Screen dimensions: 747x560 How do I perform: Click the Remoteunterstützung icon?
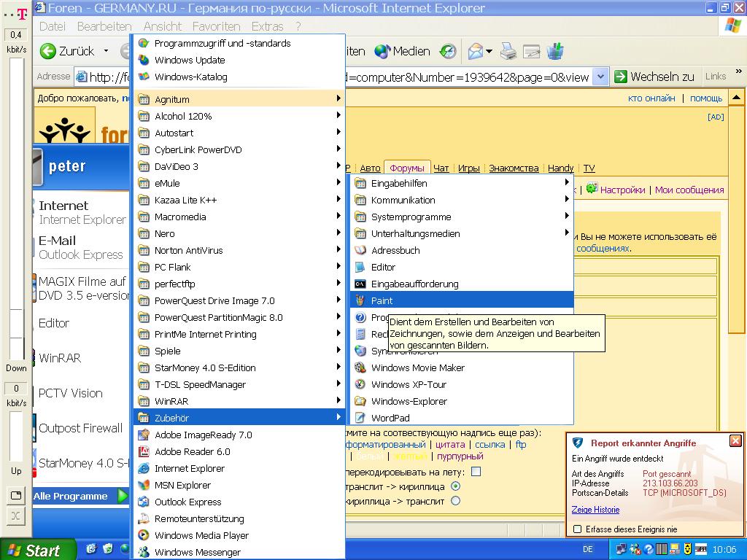coord(144,518)
